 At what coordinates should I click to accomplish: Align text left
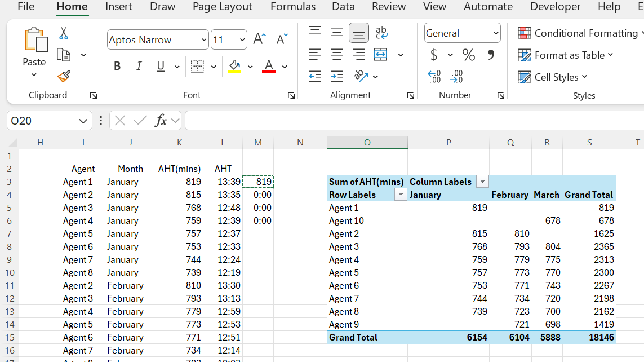click(315, 54)
